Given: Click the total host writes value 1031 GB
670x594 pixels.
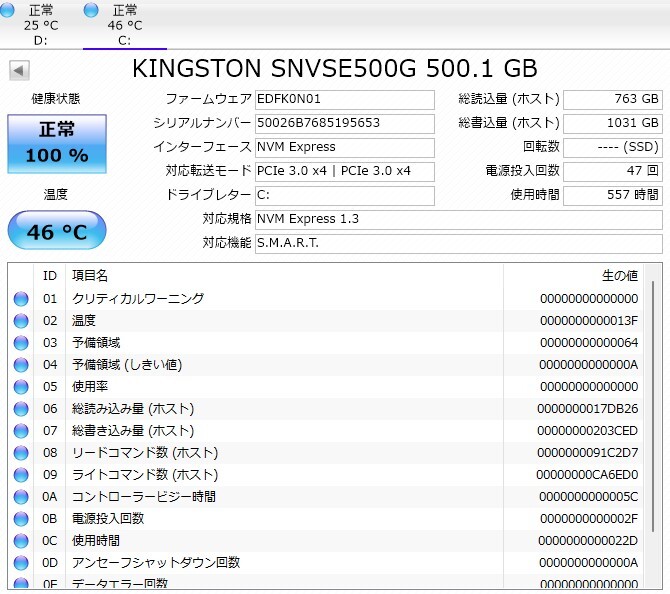Looking at the screenshot, I should 613,124.
